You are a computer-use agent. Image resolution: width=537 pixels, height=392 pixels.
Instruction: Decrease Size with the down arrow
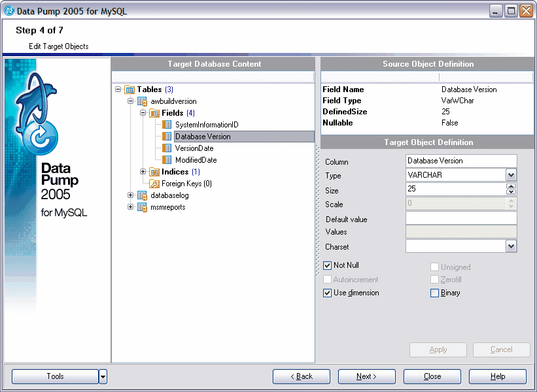511,192
